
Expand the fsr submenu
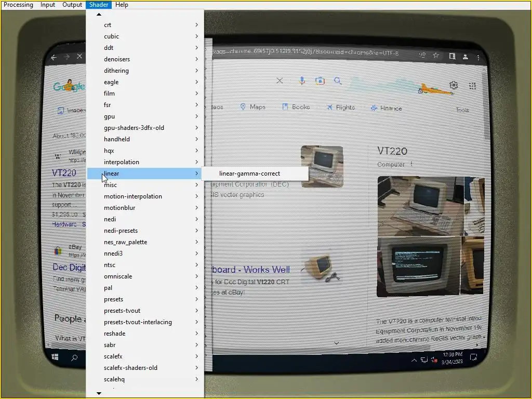145,105
